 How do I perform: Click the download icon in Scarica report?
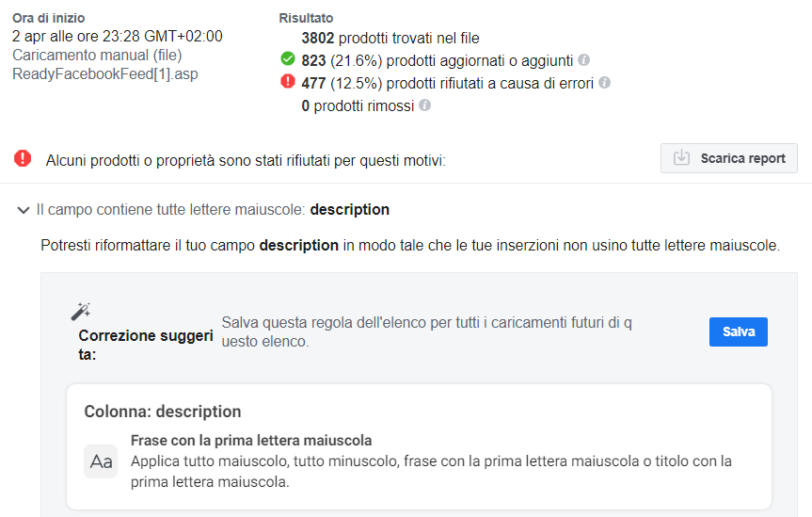[x=681, y=157]
